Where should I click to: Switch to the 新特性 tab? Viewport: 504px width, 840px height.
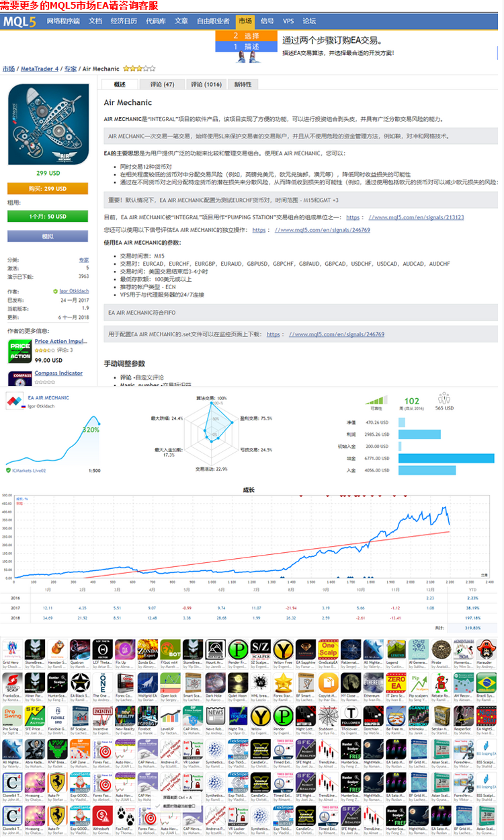click(x=243, y=85)
